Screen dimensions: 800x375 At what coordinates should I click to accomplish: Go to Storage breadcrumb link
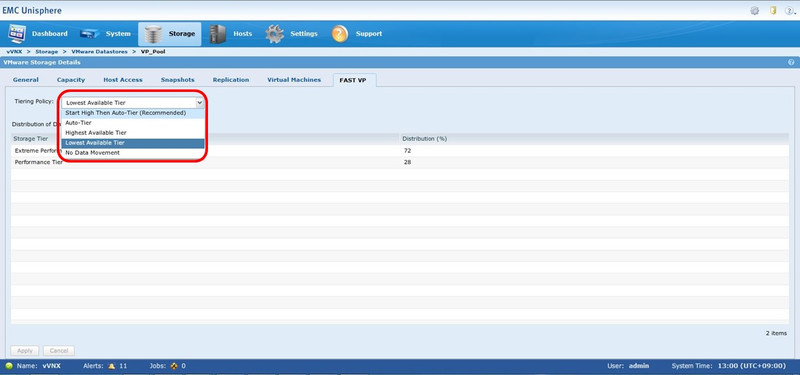pyautogui.click(x=46, y=52)
